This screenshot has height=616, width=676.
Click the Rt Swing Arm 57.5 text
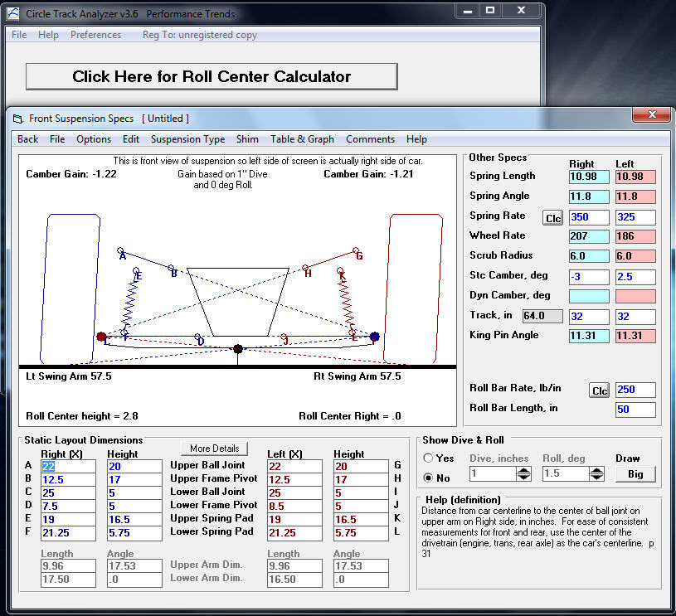pos(357,376)
